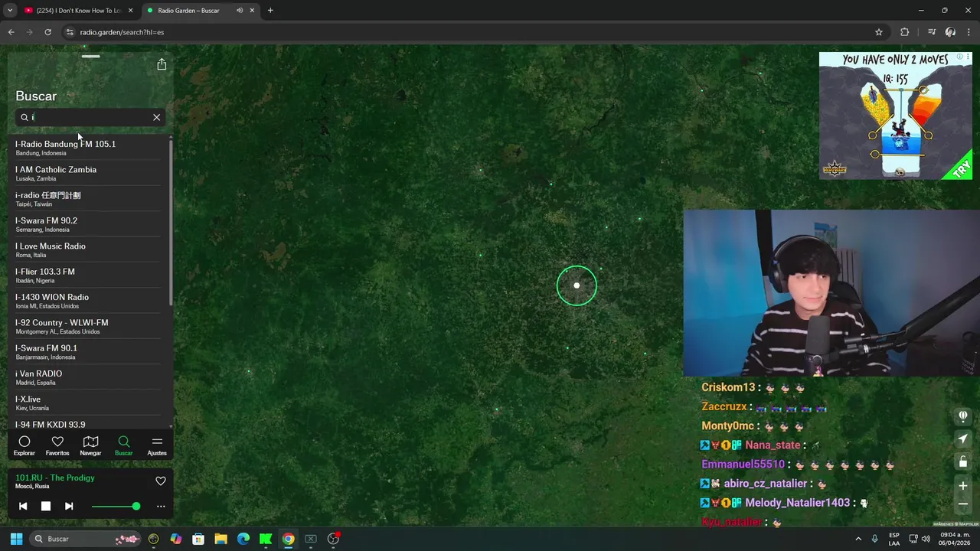The height and width of the screenshot is (551, 980).
Task: Toggle the map lock button
Action: [x=963, y=461]
